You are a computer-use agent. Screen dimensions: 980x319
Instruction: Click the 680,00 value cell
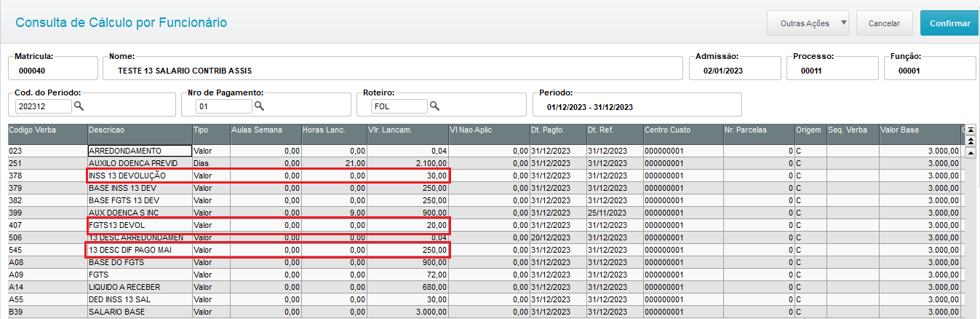point(407,287)
